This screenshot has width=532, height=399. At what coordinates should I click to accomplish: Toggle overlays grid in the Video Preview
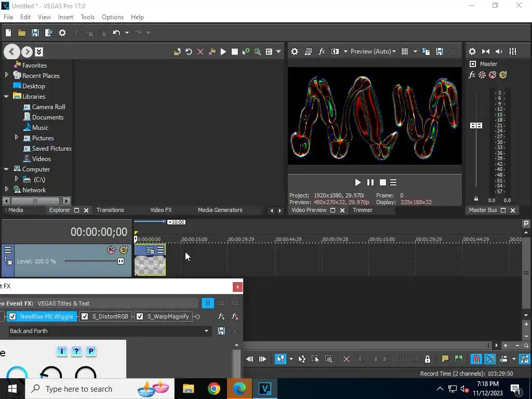tap(404, 51)
